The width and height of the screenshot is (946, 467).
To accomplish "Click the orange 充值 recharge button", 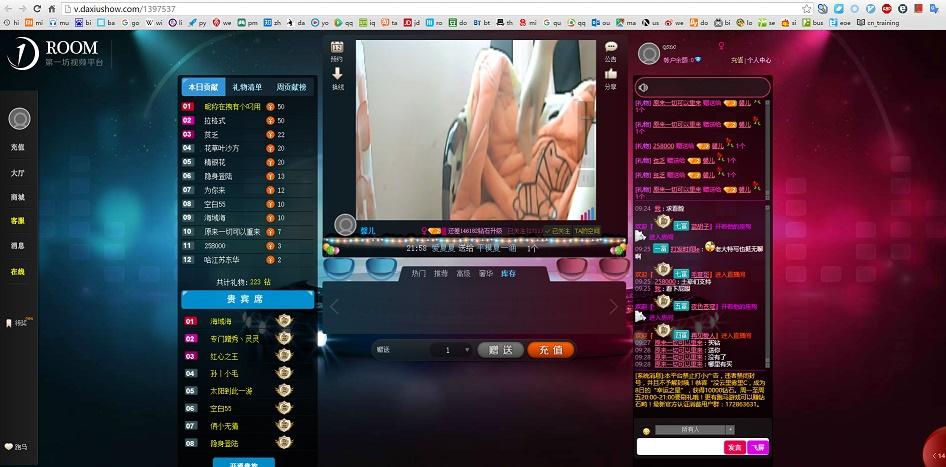I will coord(550,350).
